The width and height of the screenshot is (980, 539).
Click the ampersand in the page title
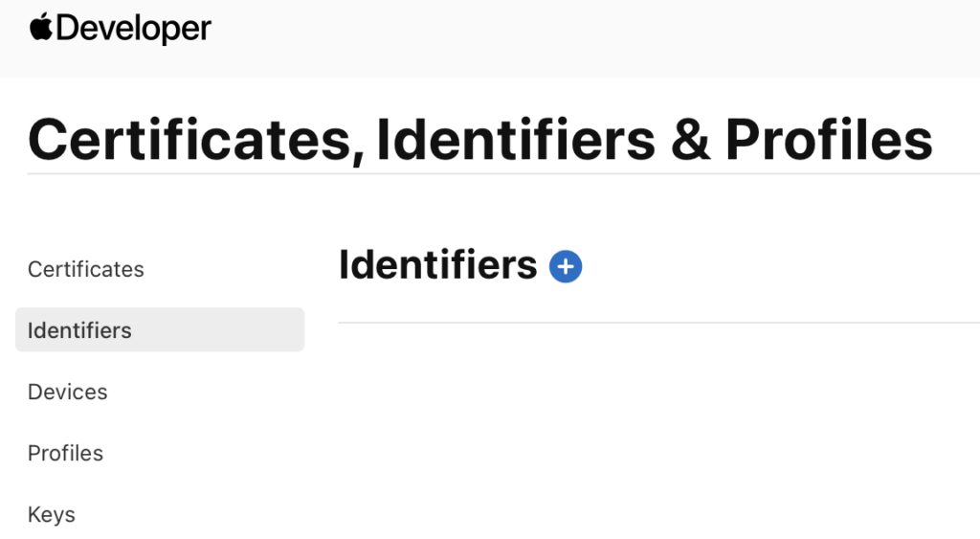pyautogui.click(x=690, y=139)
